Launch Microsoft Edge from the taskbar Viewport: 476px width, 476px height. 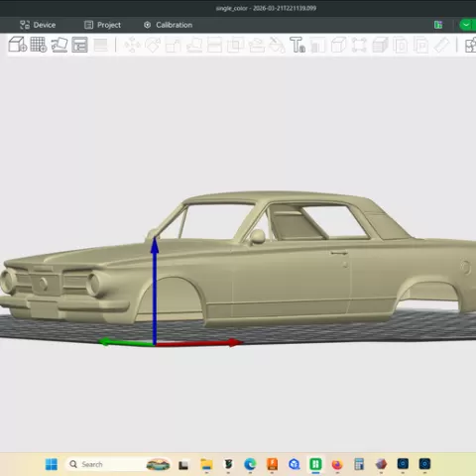(x=250, y=464)
